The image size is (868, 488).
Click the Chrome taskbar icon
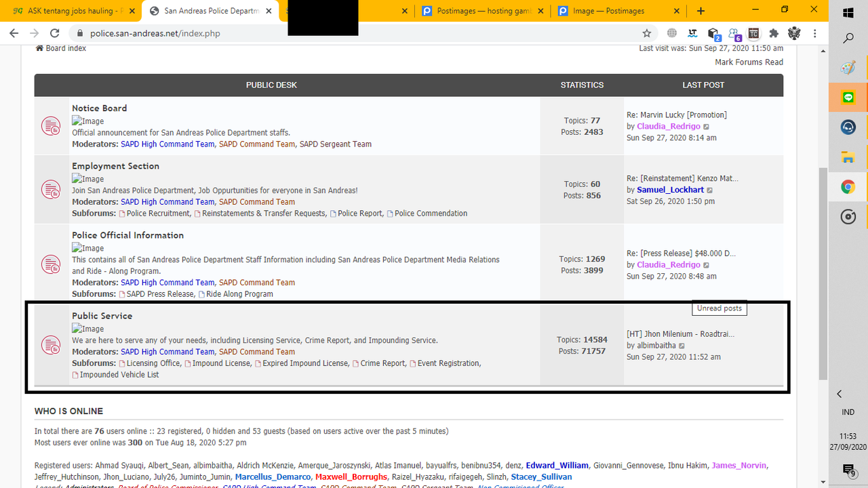click(848, 187)
